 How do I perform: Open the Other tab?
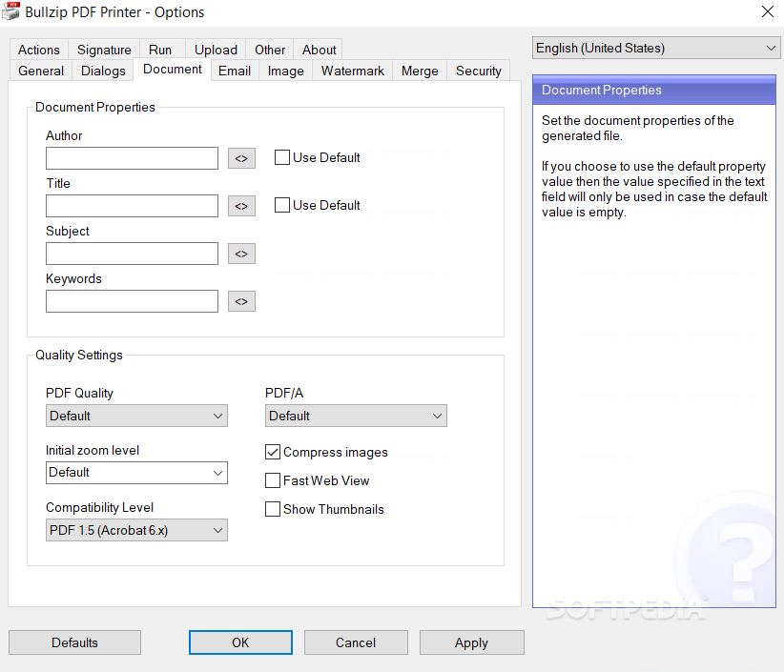(x=270, y=50)
